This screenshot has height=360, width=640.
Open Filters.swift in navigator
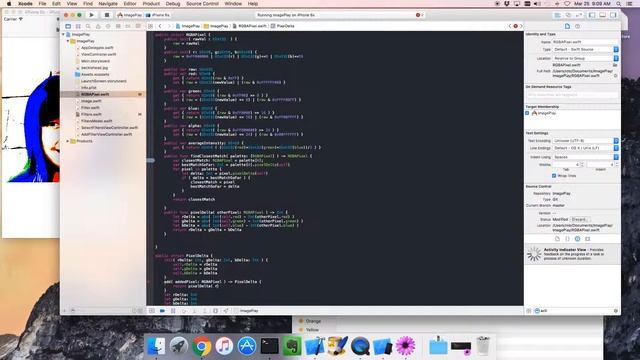coord(91,115)
